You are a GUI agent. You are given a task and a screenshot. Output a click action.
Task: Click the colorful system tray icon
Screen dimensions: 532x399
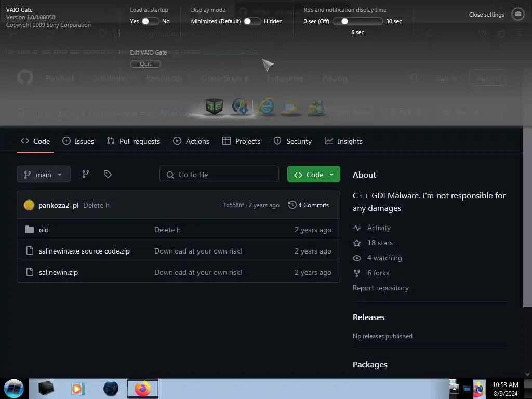479,389
